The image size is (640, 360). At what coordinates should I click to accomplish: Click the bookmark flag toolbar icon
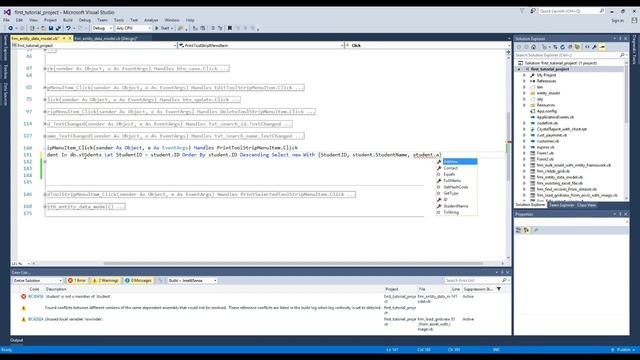point(230,28)
